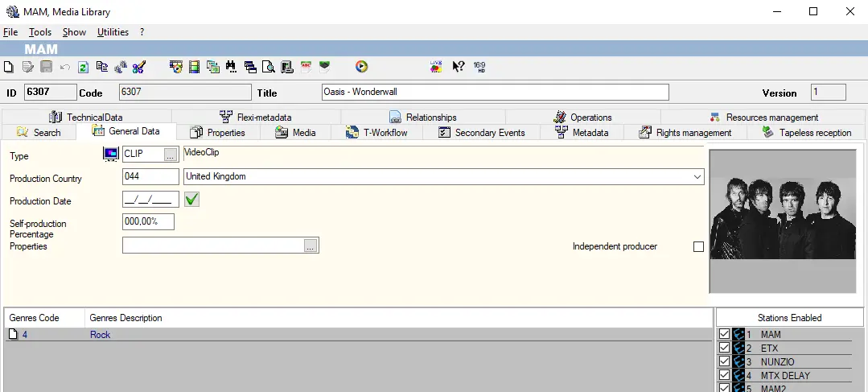Click the new document icon in toolbar
The width and height of the screenshot is (868, 392).
[x=9, y=67]
